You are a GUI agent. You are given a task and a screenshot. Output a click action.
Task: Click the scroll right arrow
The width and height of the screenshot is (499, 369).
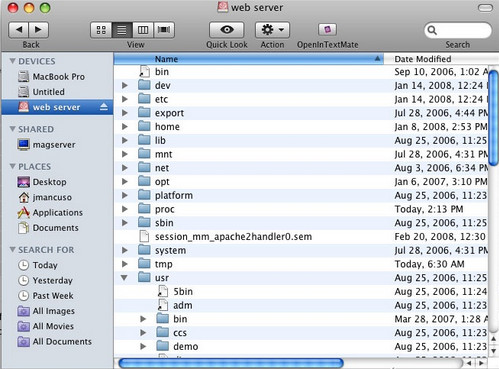[x=482, y=363]
